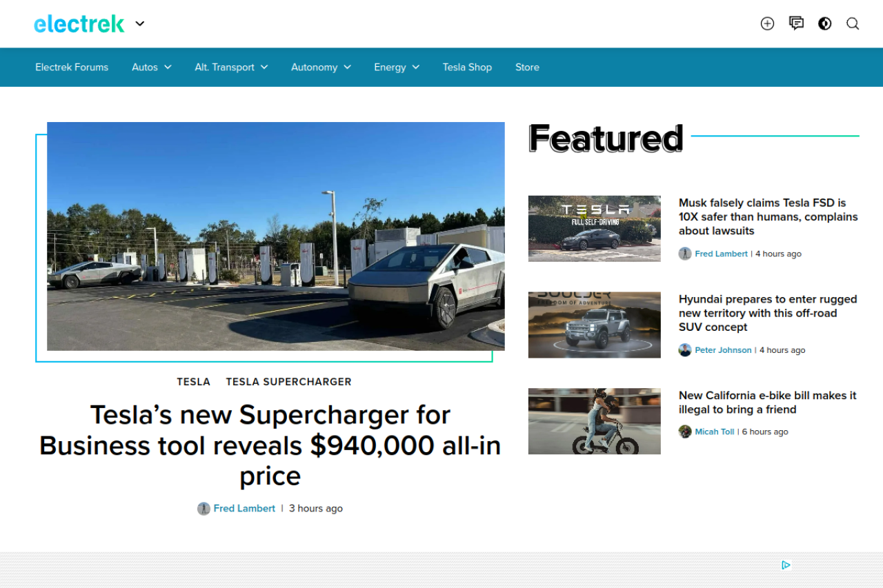Open the search magnifier icon

tap(853, 23)
